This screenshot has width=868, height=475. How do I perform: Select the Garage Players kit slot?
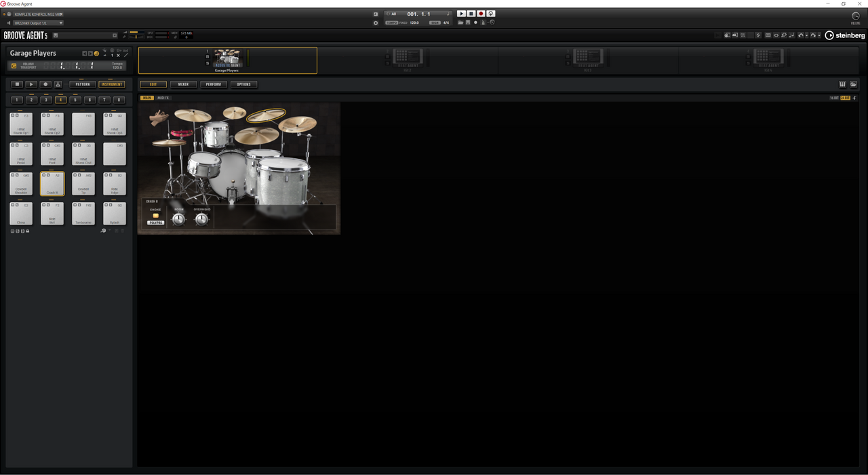(228, 60)
